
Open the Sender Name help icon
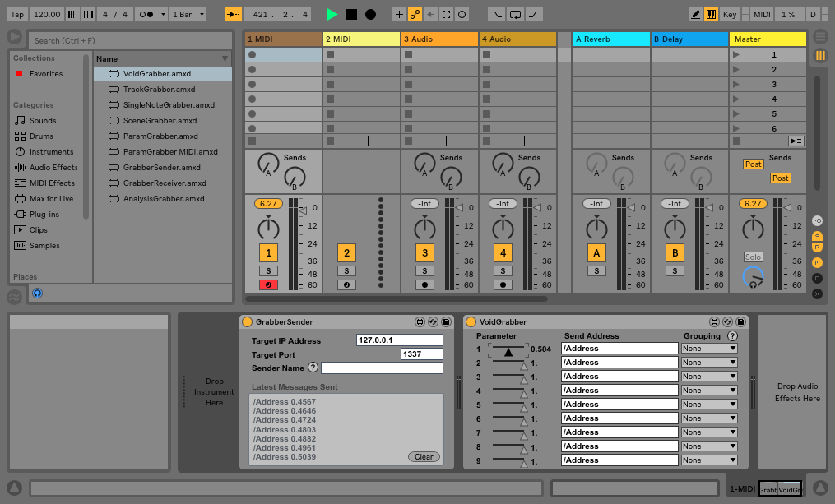point(313,368)
